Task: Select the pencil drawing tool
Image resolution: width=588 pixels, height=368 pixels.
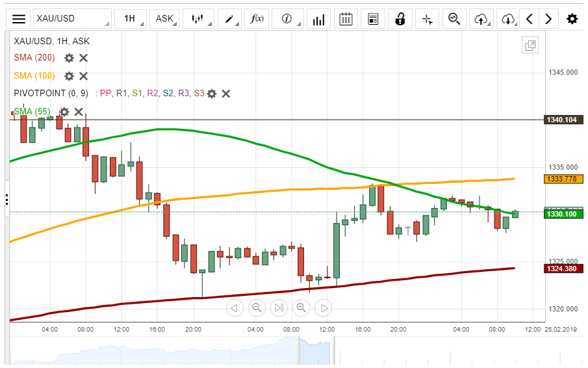Action: [231, 19]
